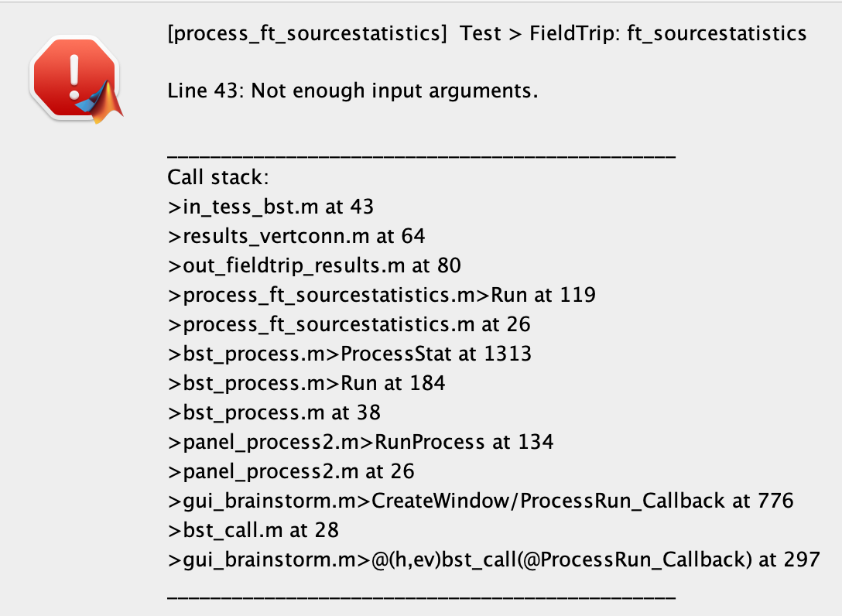Select the panel_process2.m at 26 line

[x=291, y=471]
